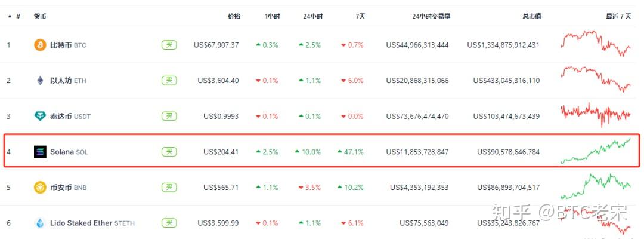
Task: Sort table by 货币 column header
Action: click(41, 16)
